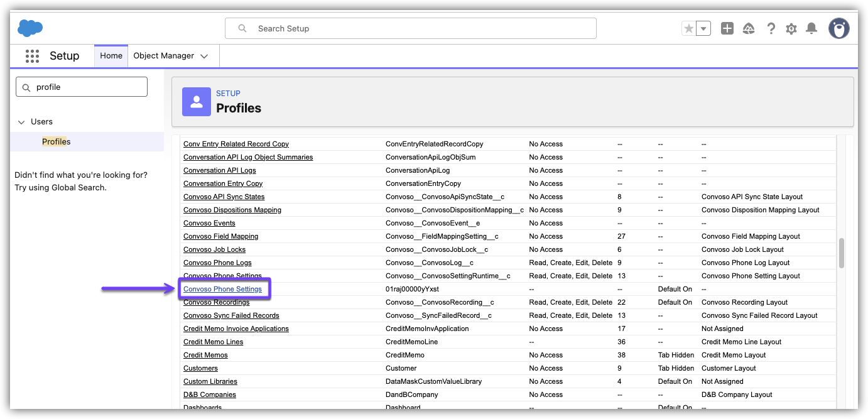
Task: Click the Profiles page header icon
Action: 197,102
